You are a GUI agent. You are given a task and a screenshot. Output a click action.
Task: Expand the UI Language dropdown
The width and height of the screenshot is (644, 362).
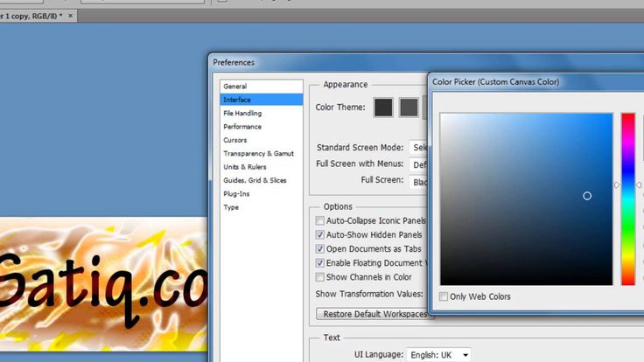pos(438,355)
